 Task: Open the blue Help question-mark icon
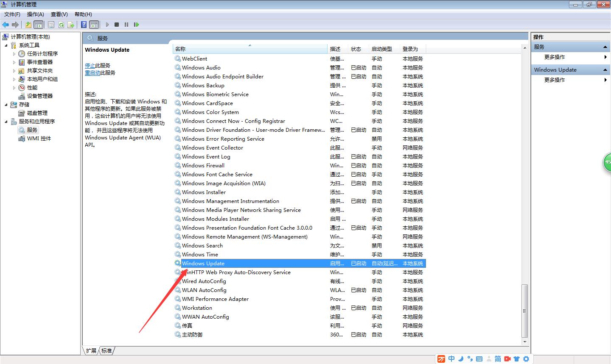click(84, 25)
